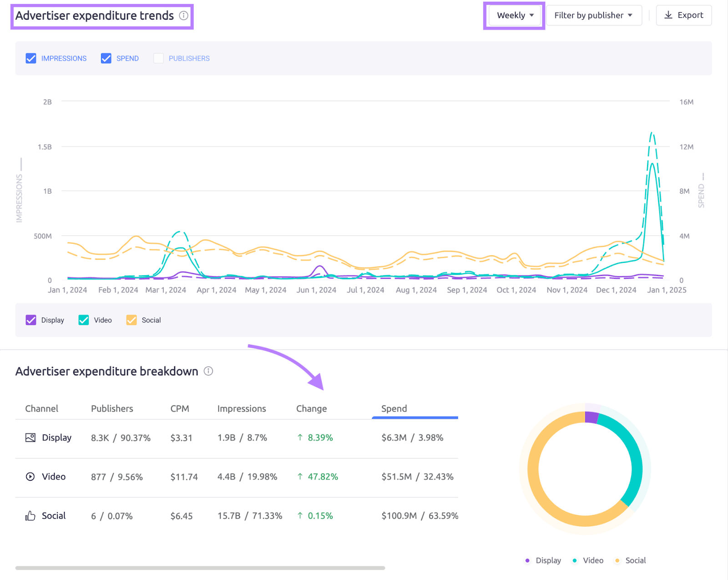Sort table by Impressions column

242,409
